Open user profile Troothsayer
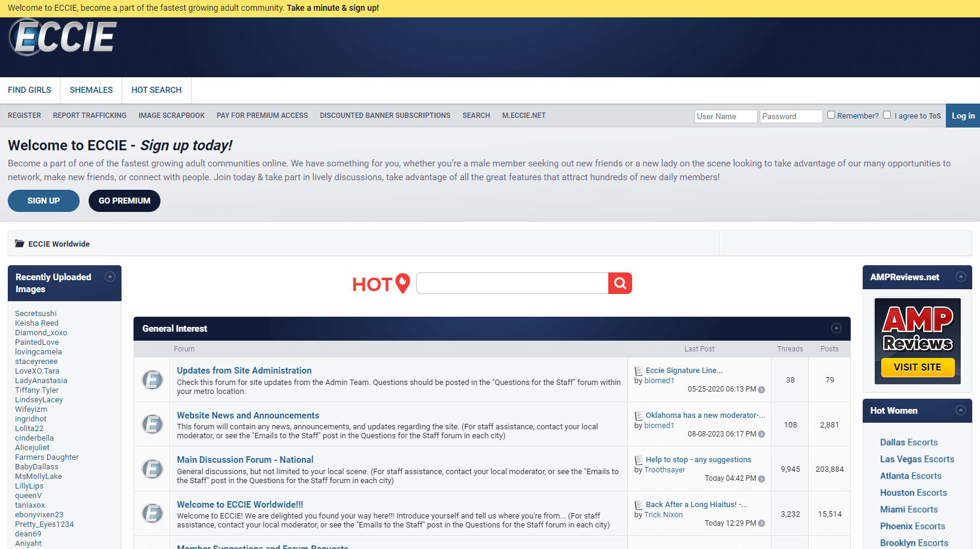980x549 pixels. [x=665, y=470]
